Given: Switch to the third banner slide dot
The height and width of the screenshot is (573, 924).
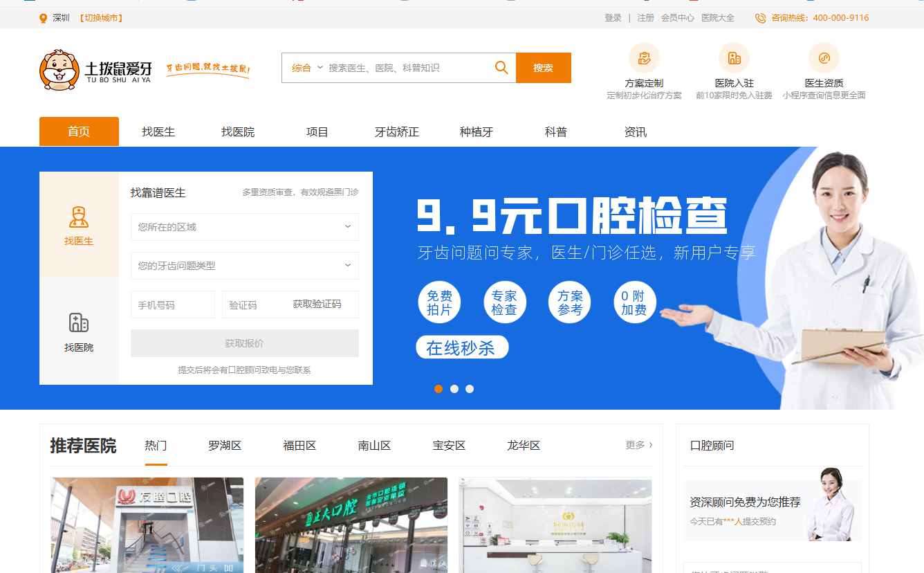Looking at the screenshot, I should (x=470, y=389).
